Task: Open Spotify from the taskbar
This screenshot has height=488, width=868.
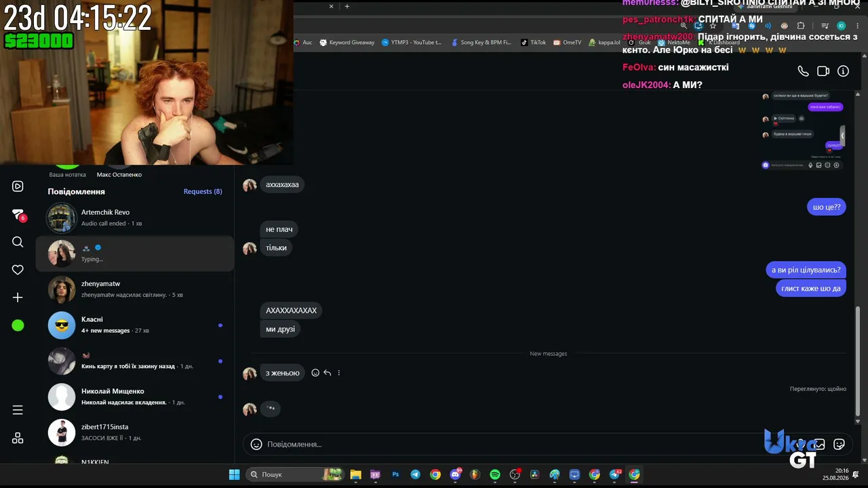Action: (x=495, y=474)
